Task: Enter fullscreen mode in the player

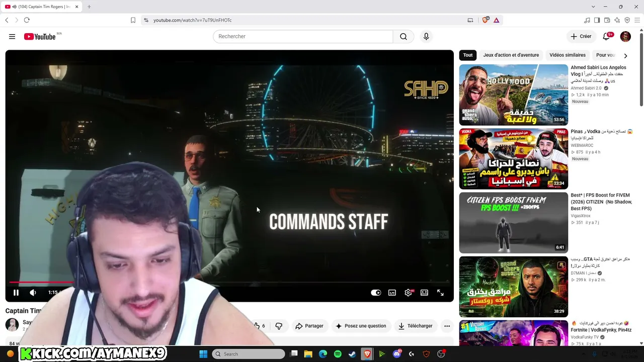Action: pos(440,293)
